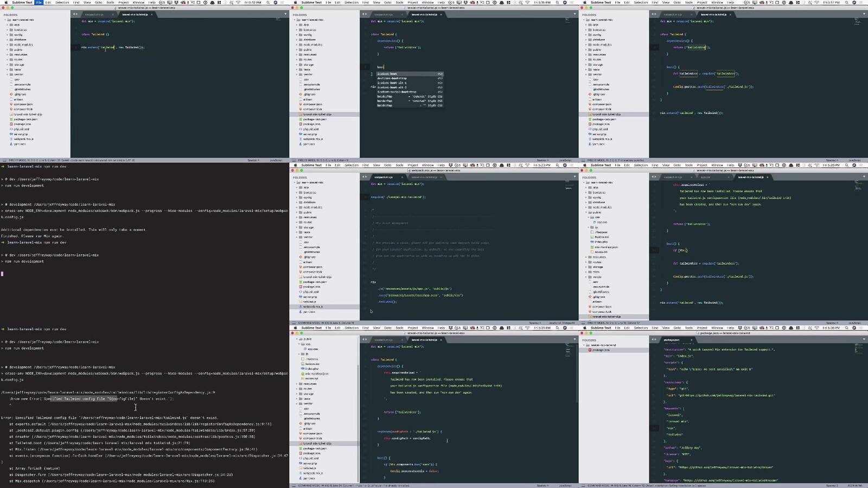Click composer.json file icon in 5:13 PM window

(x=11, y=104)
